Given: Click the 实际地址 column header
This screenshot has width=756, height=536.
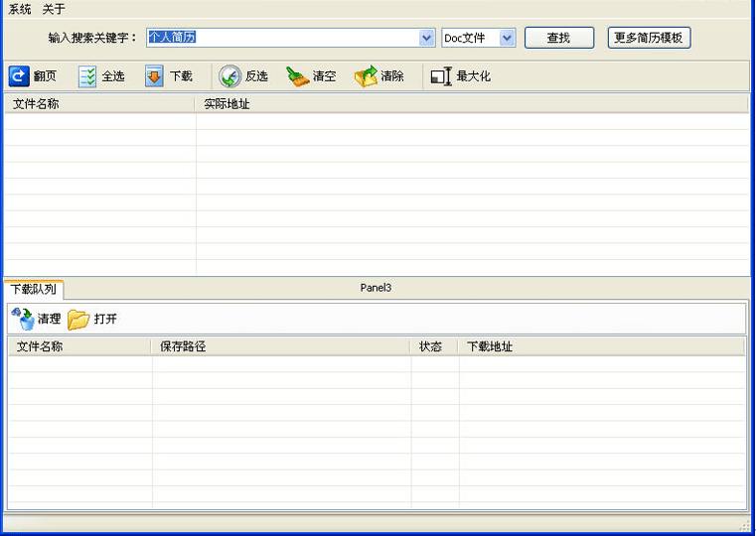Looking at the screenshot, I should click(471, 104).
